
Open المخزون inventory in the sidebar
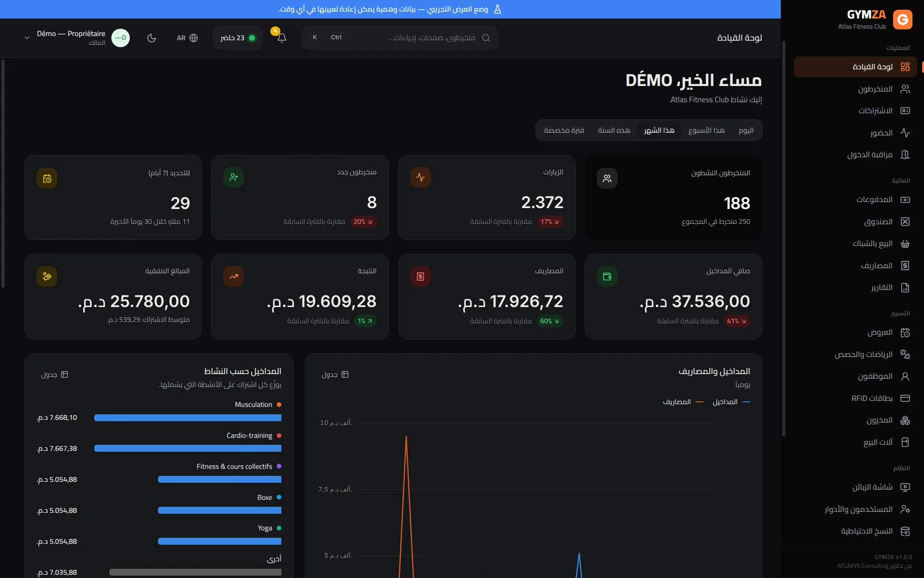(x=855, y=420)
